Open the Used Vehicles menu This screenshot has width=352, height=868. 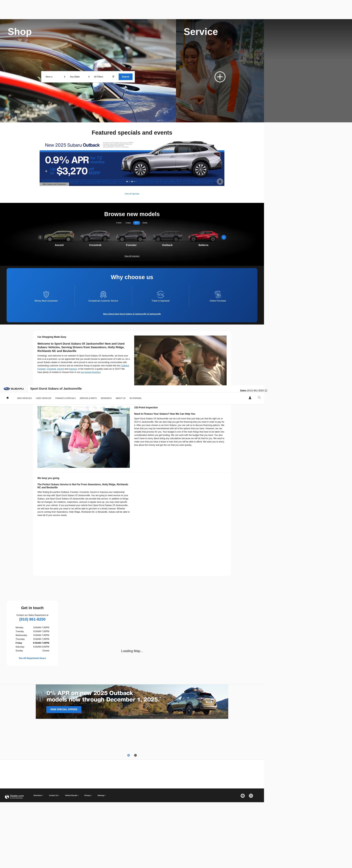(x=44, y=398)
